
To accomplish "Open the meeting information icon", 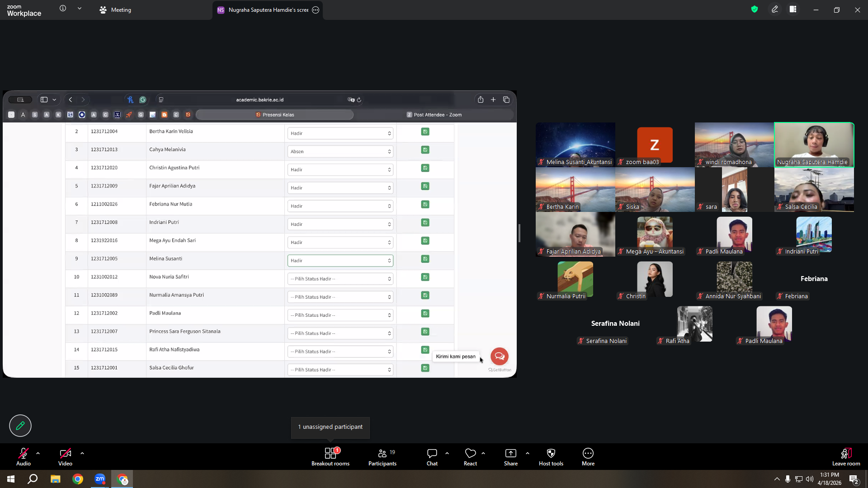I will click(x=63, y=9).
